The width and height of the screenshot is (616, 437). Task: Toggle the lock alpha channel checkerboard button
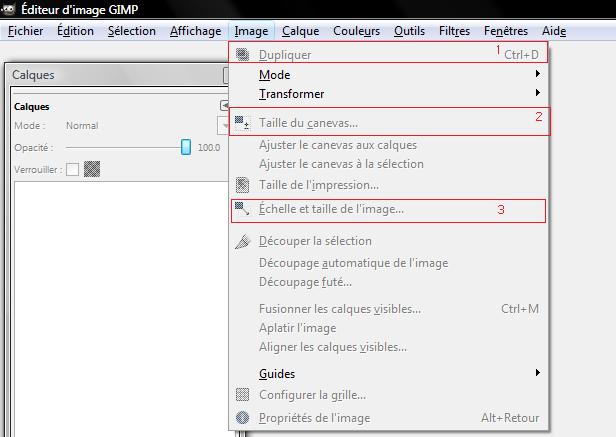tap(92, 169)
